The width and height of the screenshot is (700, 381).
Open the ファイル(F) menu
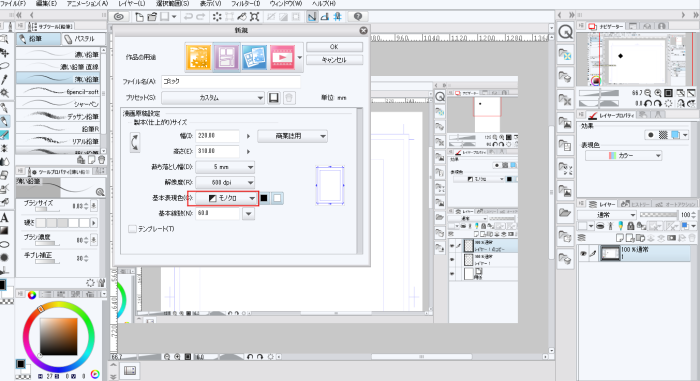[x=13, y=4]
